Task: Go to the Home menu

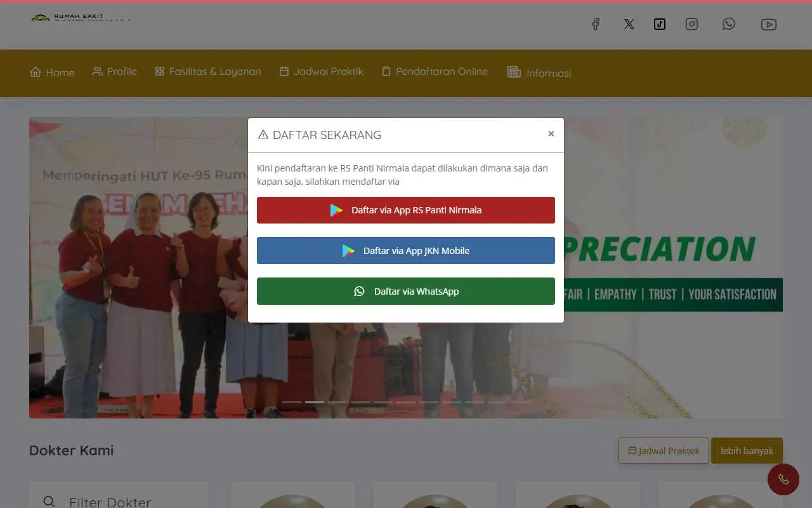Action: coord(52,72)
